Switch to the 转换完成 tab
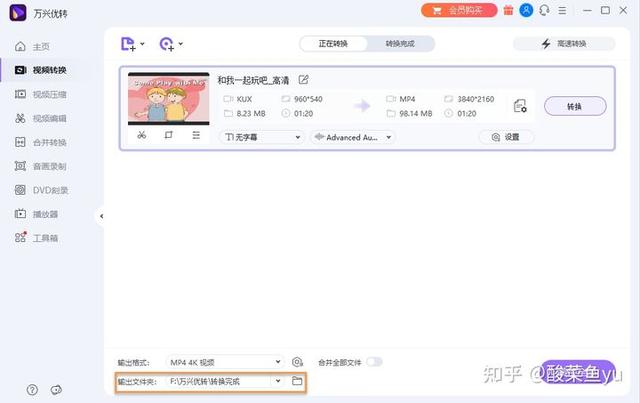640x403 pixels. tap(400, 44)
